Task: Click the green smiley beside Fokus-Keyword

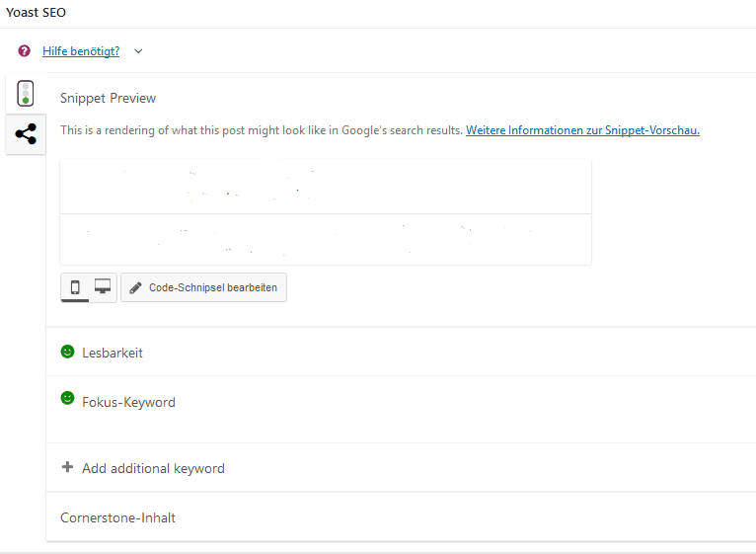Action: pyautogui.click(x=67, y=398)
